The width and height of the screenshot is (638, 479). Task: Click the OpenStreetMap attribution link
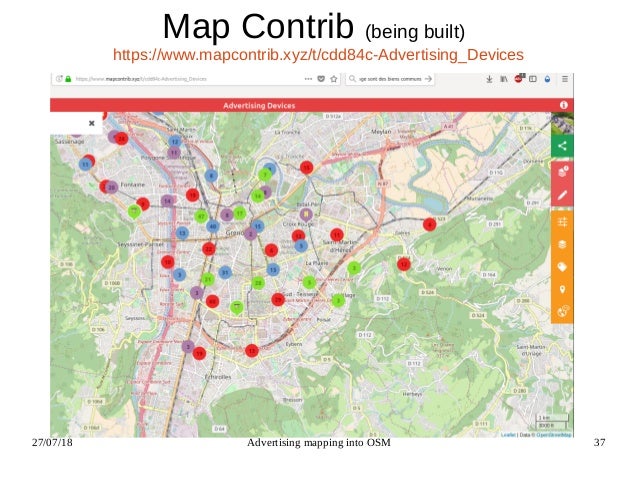[x=554, y=435]
